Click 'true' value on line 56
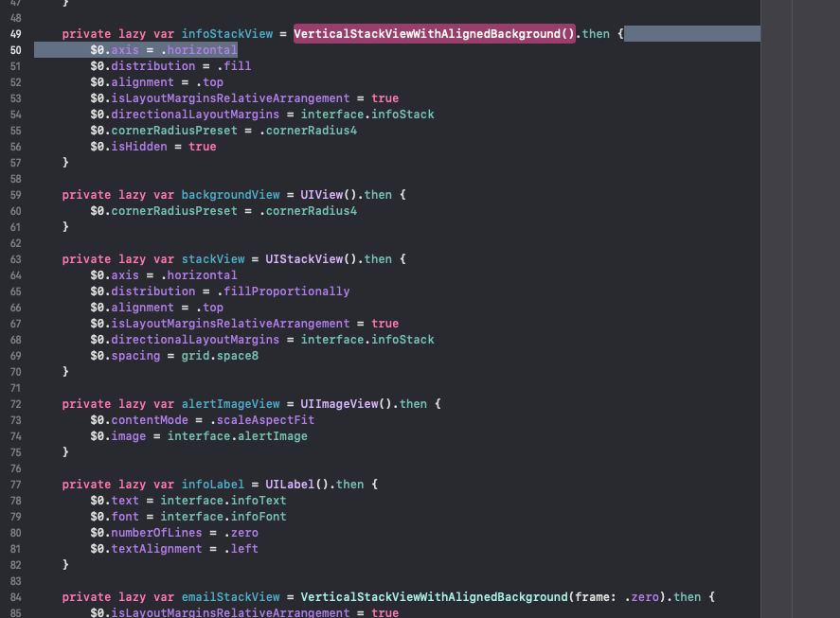 (203, 146)
